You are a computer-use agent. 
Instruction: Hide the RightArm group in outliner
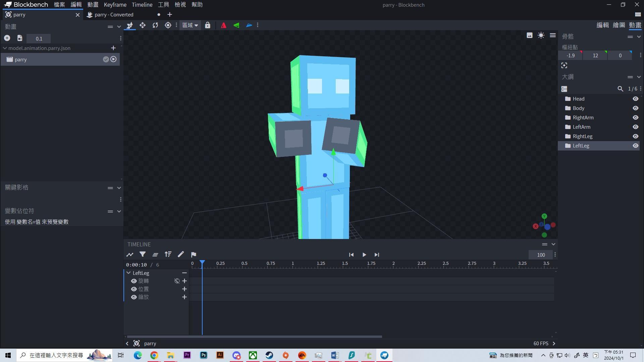coord(636,117)
